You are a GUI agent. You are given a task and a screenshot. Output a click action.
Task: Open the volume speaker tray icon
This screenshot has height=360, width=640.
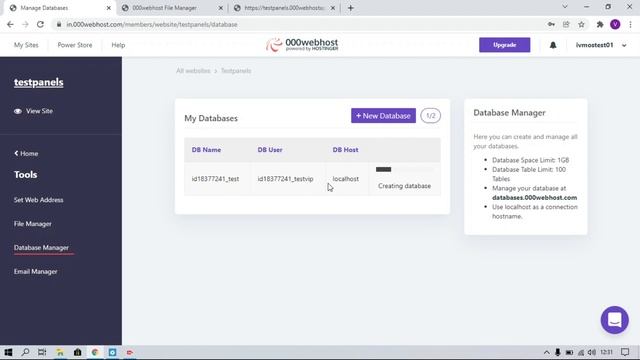(592, 352)
